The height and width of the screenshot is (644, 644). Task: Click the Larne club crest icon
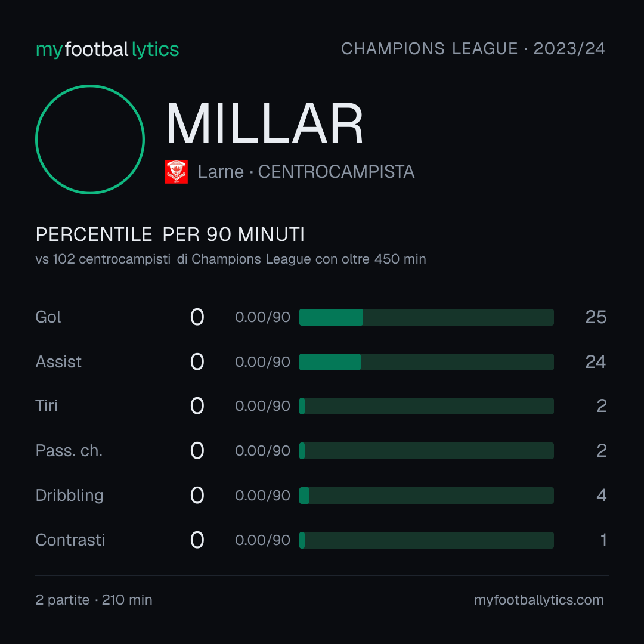click(176, 172)
